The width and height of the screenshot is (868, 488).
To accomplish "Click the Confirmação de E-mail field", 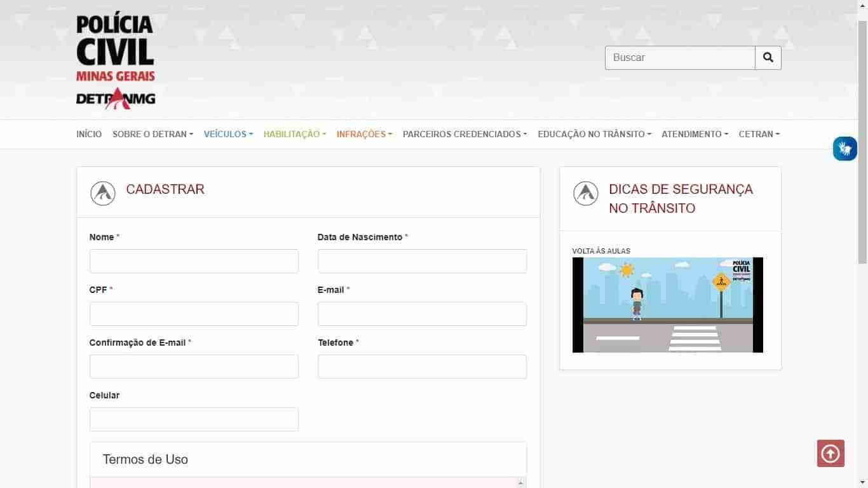I will 194,367.
